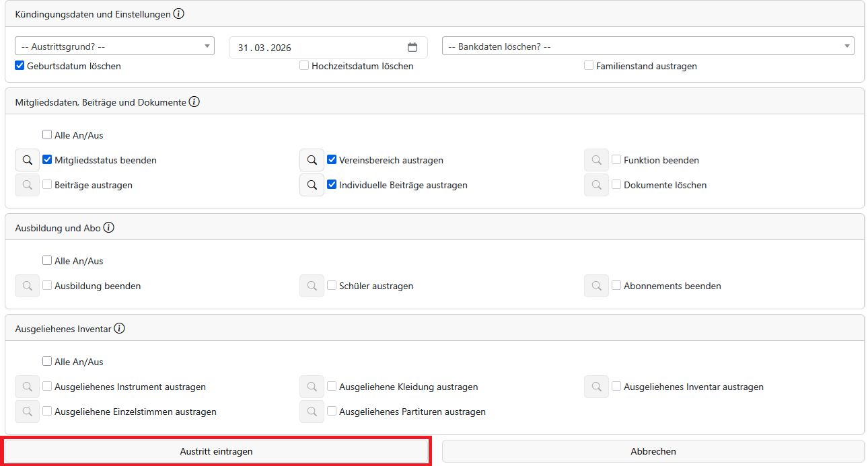Click info icon next to Kündigungsdaten und Einstellungen
This screenshot has width=868, height=466.
(x=178, y=13)
